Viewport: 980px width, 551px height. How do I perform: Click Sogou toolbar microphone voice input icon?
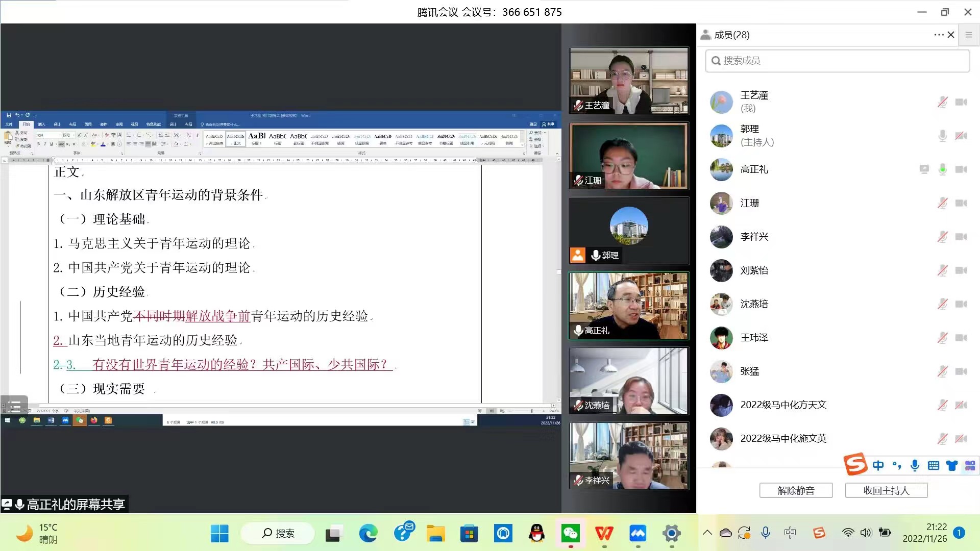pos(915,465)
